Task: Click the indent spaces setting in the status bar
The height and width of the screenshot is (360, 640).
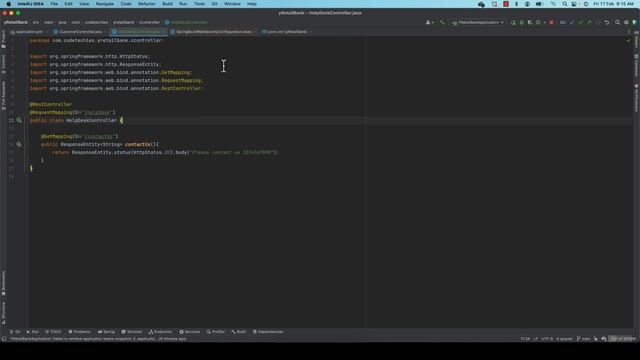Action: [x=564, y=339]
